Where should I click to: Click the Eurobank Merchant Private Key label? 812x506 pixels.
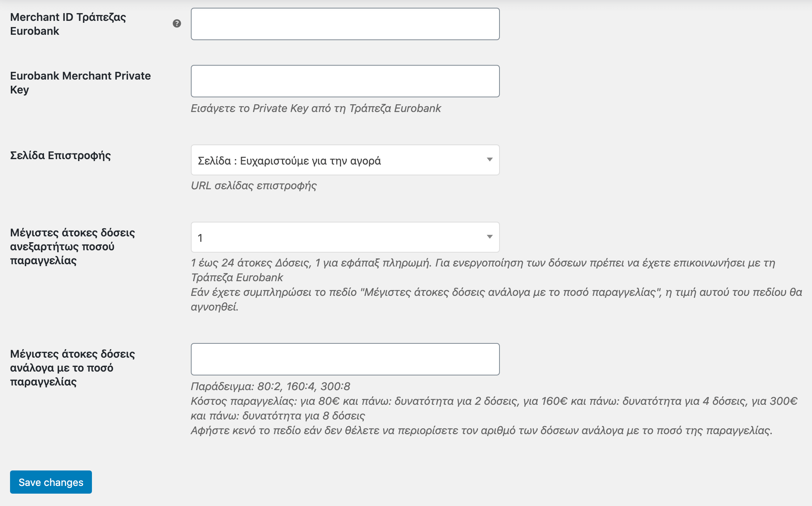tap(80, 83)
